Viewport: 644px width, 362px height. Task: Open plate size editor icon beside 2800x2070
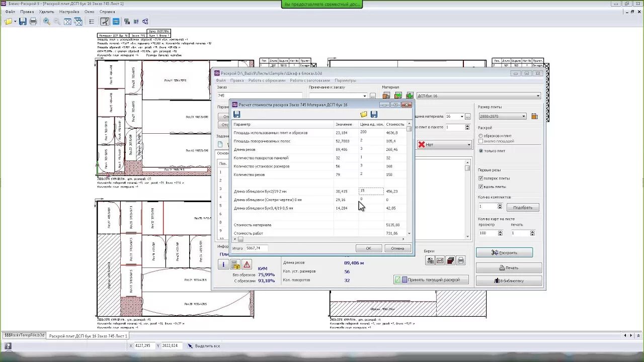pos(534,116)
